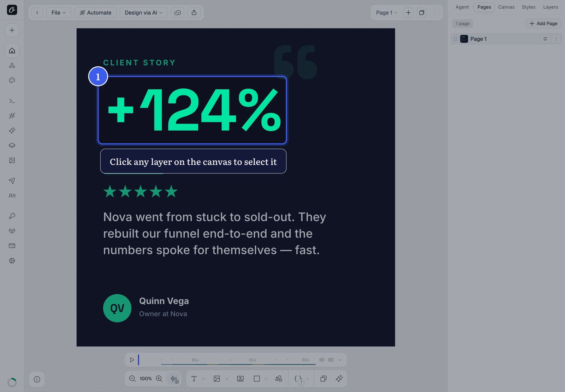Select the Quinn Vega name text
Viewport: 565px width, 392px height.
(x=164, y=301)
